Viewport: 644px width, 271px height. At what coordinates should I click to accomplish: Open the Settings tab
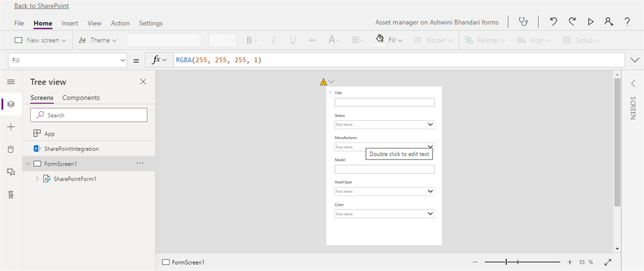(151, 23)
